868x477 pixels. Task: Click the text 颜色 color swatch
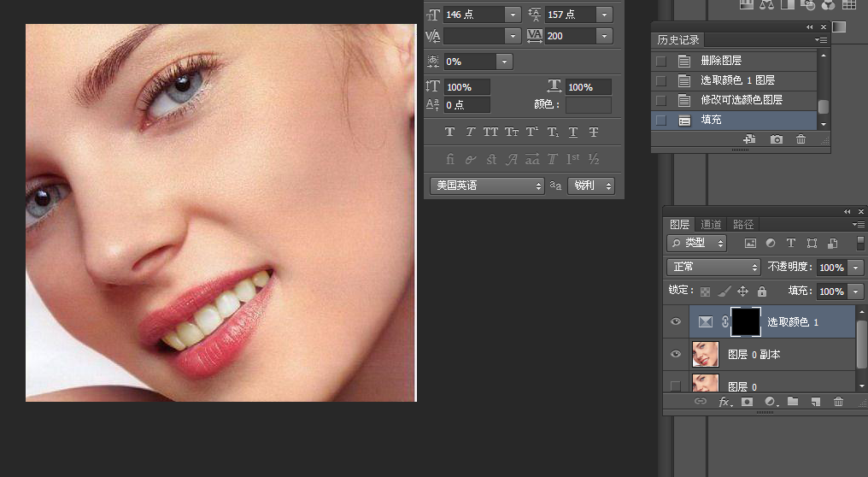point(588,105)
